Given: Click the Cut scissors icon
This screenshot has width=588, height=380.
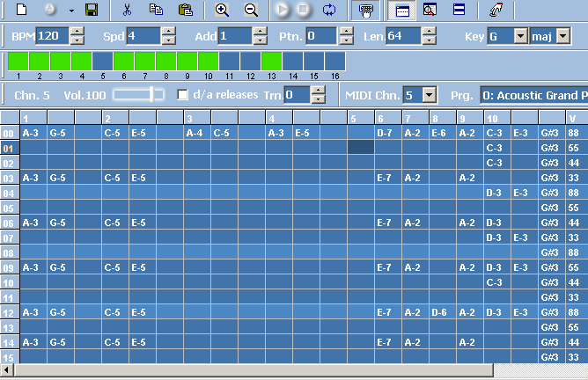Looking at the screenshot, I should click(x=128, y=11).
